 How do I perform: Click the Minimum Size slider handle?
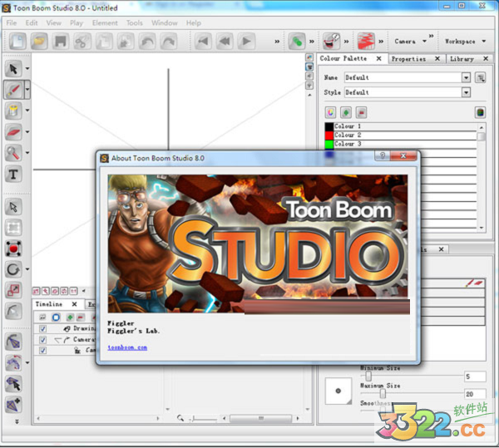(368, 377)
